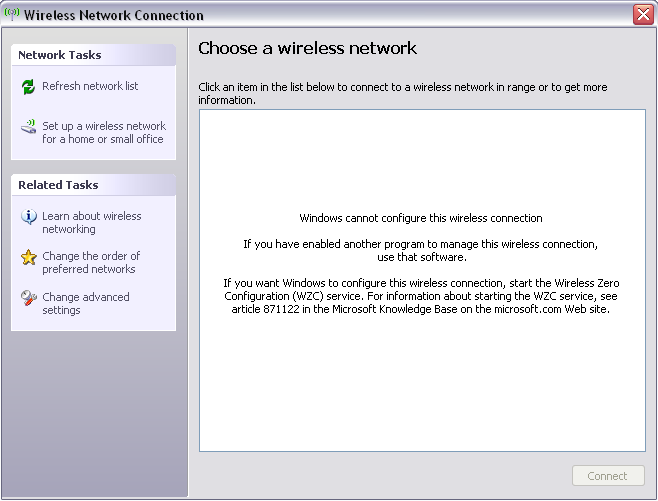Open Change advanced settings link
The image size is (658, 501).
pos(86,303)
